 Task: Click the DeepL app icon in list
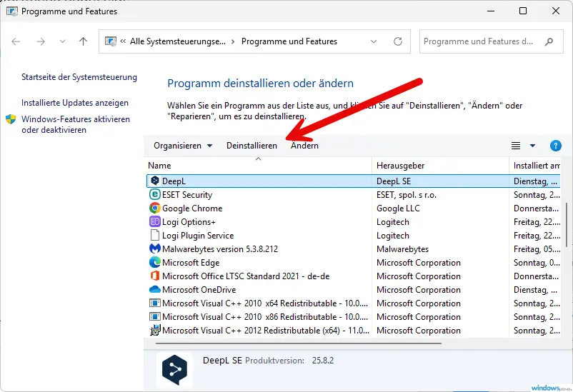[x=155, y=181]
